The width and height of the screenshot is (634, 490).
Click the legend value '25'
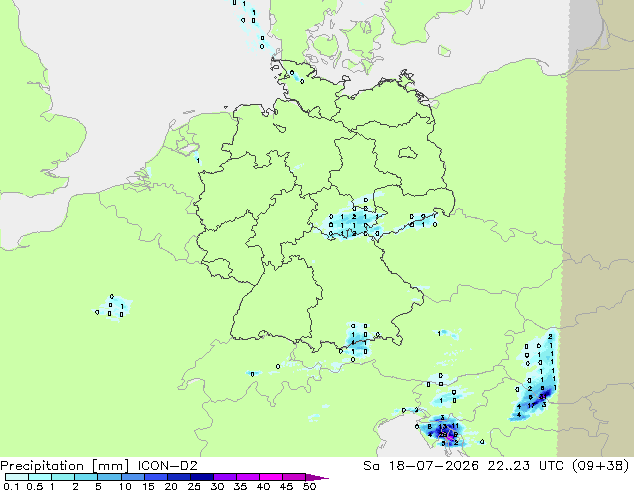(194, 486)
